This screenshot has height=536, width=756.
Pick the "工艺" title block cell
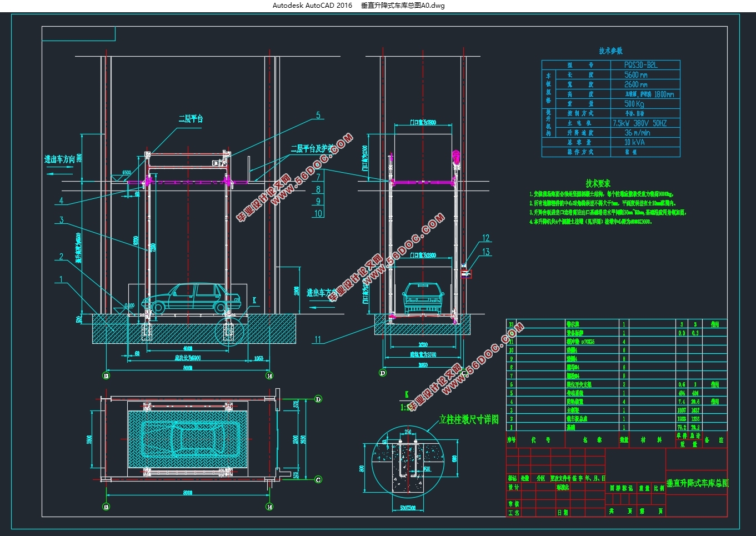tap(513, 513)
